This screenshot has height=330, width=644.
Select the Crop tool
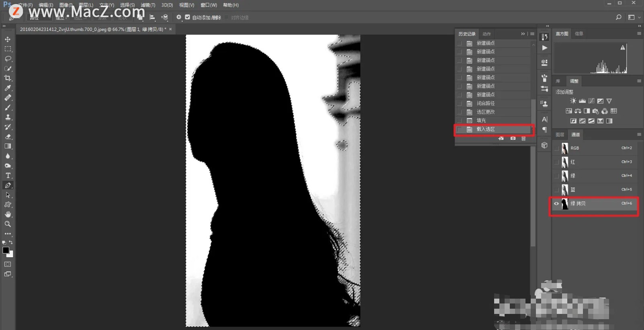pyautogui.click(x=8, y=78)
